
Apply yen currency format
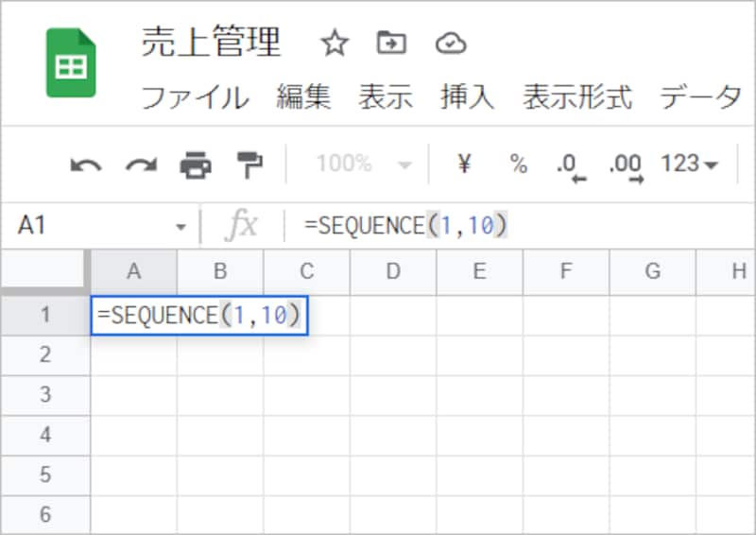point(464,164)
